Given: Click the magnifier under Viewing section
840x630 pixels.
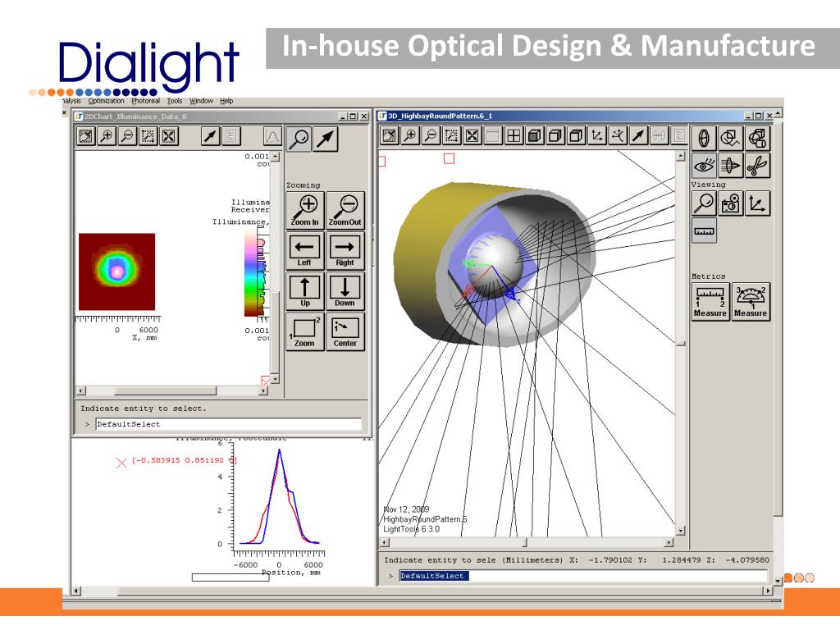Looking at the screenshot, I should point(704,203).
